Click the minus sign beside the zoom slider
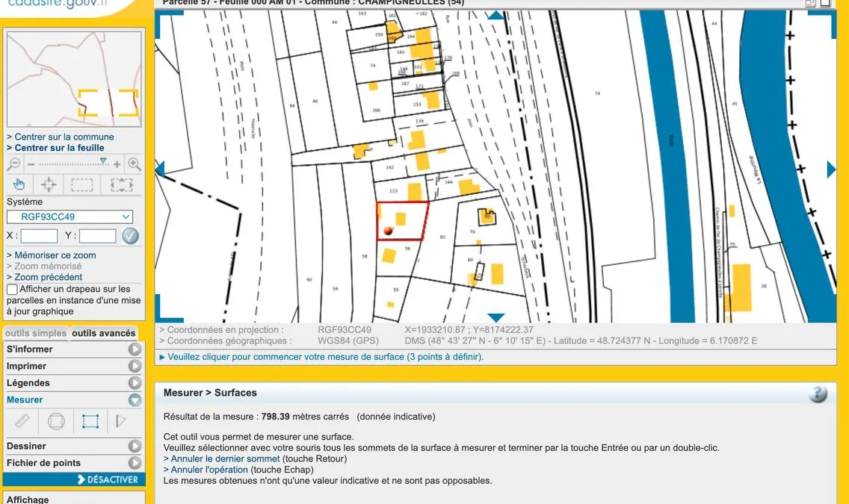Image resolution: width=849 pixels, height=504 pixels. (31, 164)
